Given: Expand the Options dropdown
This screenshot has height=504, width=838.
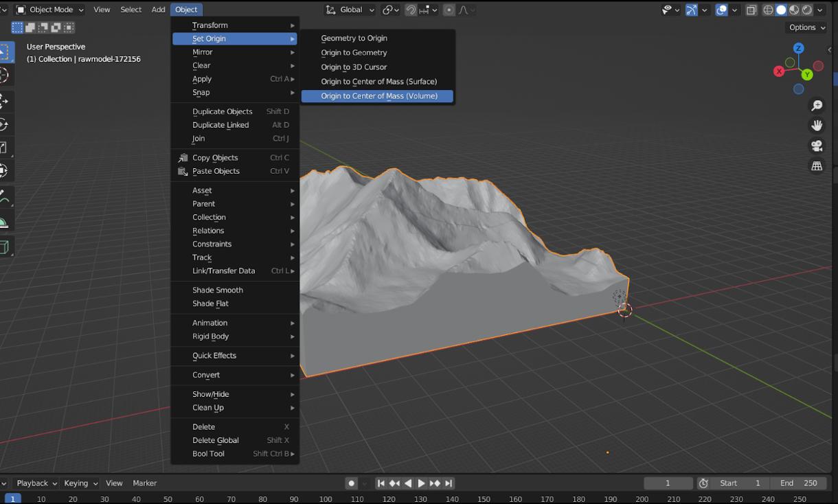Looking at the screenshot, I should click(x=806, y=27).
